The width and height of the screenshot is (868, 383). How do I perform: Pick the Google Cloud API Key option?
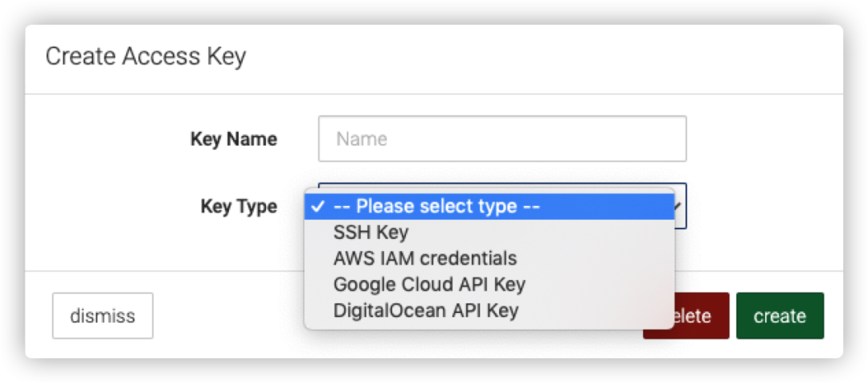click(428, 284)
